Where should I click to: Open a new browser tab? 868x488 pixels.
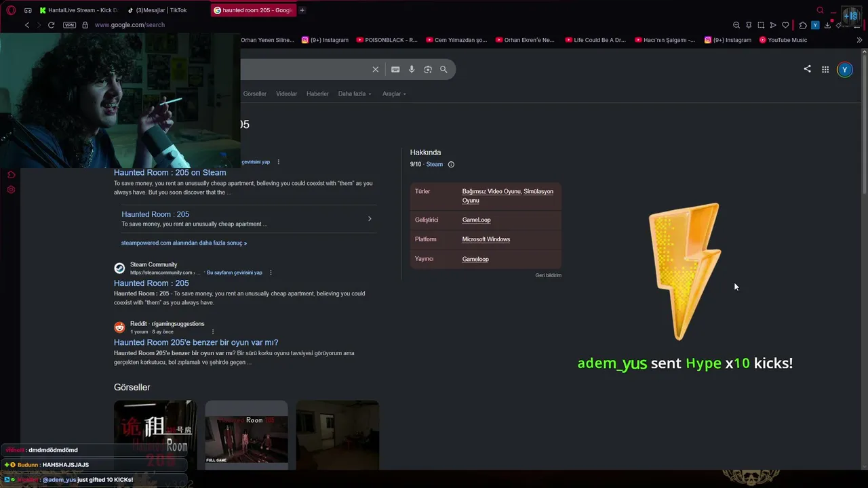coord(302,10)
